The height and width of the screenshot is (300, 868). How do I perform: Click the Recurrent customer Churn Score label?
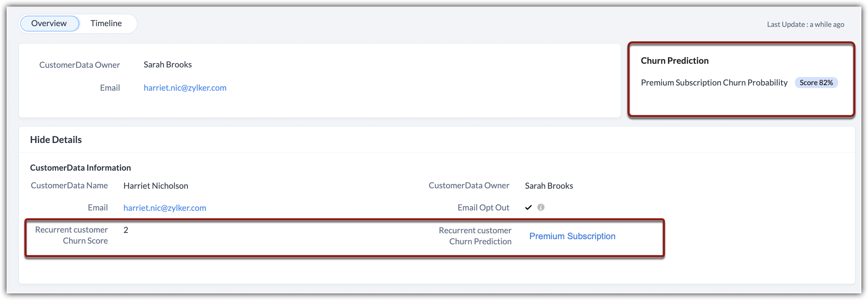tap(72, 235)
